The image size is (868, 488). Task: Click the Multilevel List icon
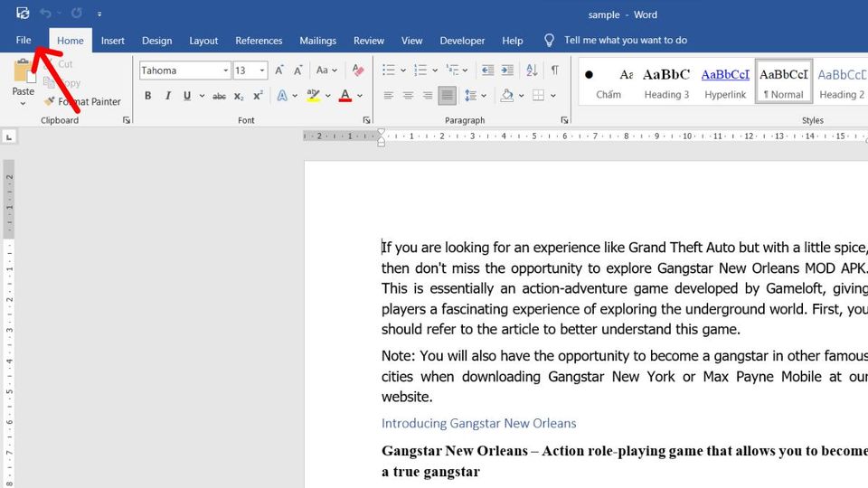coord(452,70)
